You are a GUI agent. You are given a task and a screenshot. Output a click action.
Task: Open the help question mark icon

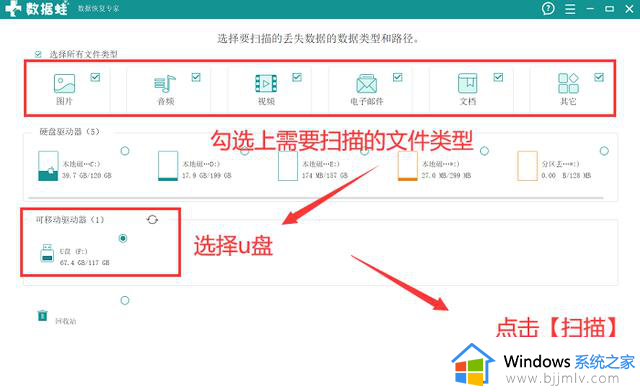[x=548, y=8]
